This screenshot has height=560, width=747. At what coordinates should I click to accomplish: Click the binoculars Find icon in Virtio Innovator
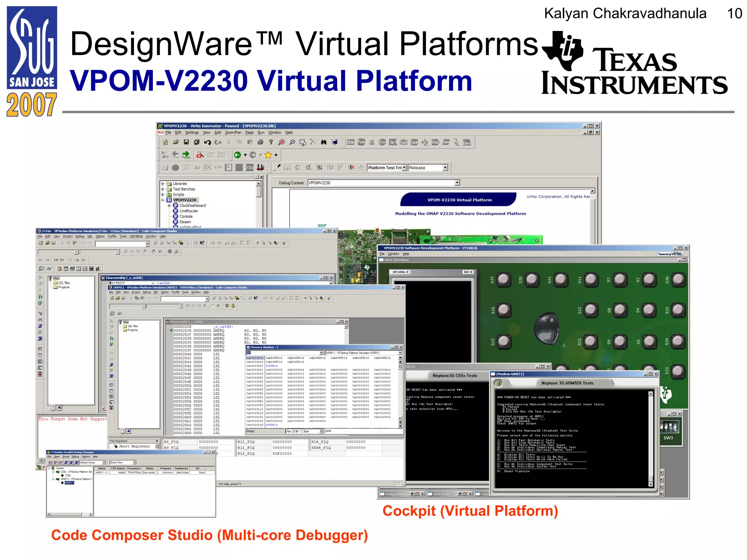(x=324, y=143)
